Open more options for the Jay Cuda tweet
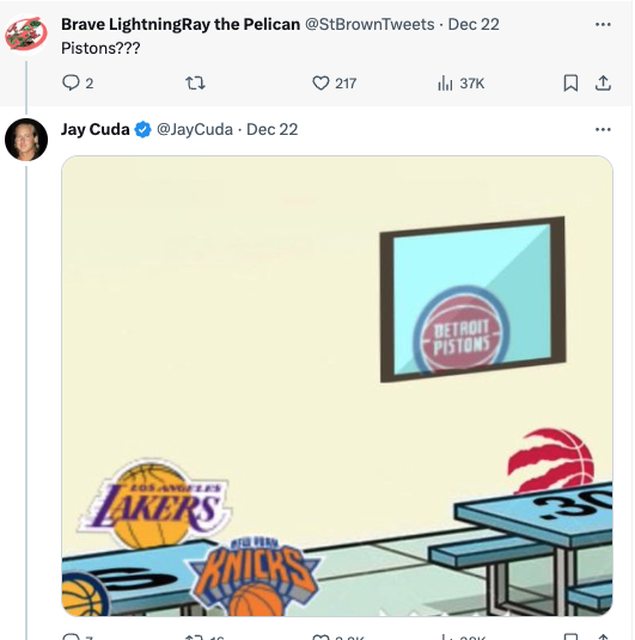 602,129
